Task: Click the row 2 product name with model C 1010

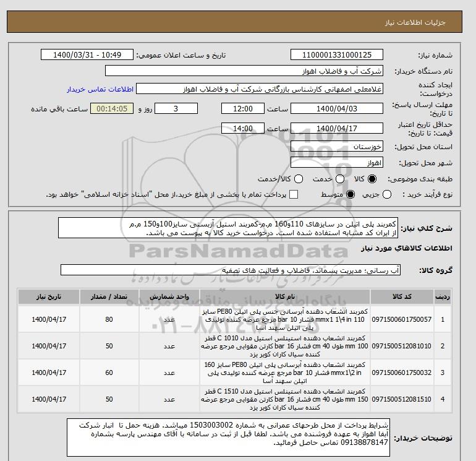Action: [285, 346]
